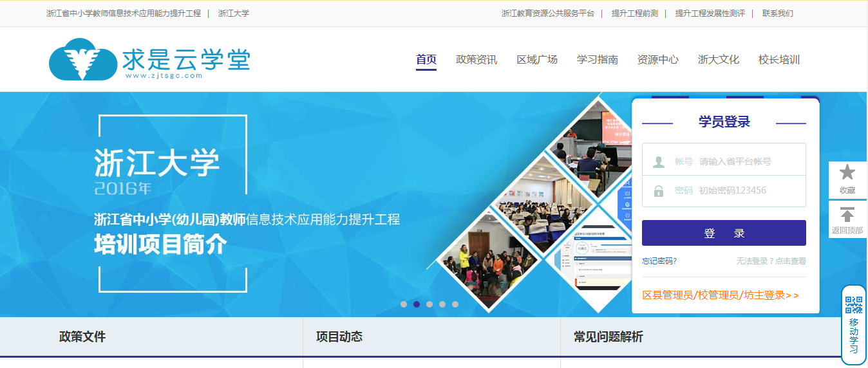The height and width of the screenshot is (368, 868).
Task: Click the star 收藏 favorite icon
Action: click(847, 172)
